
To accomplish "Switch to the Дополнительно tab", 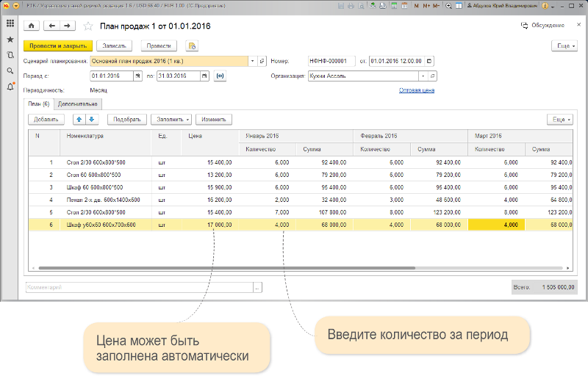I will pyautogui.click(x=78, y=104).
